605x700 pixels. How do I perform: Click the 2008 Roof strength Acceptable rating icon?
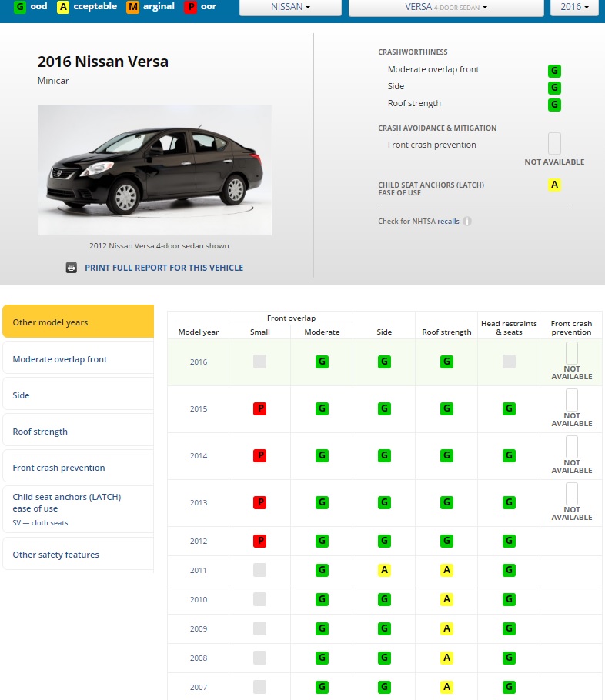click(446, 658)
